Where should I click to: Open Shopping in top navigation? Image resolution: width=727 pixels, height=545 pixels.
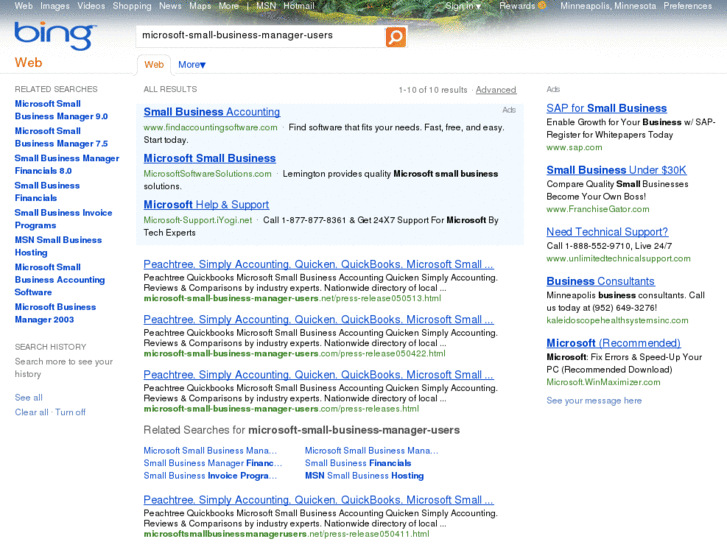click(x=132, y=6)
